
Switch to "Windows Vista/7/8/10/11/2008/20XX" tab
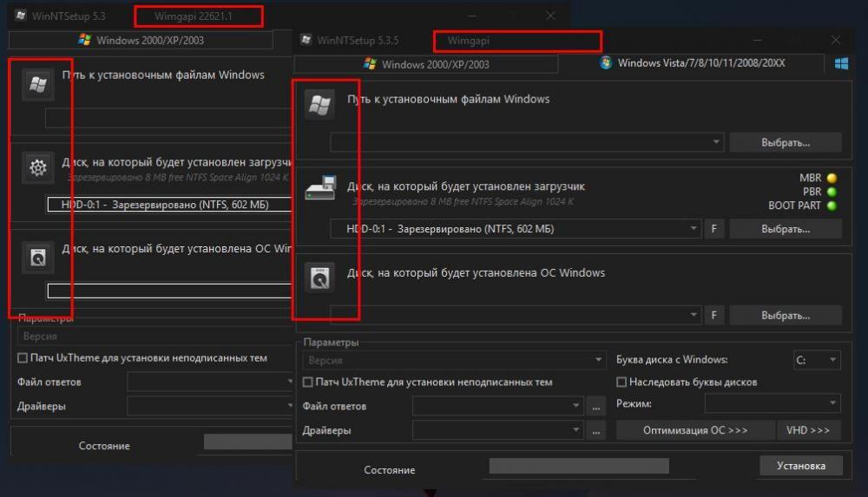point(692,63)
